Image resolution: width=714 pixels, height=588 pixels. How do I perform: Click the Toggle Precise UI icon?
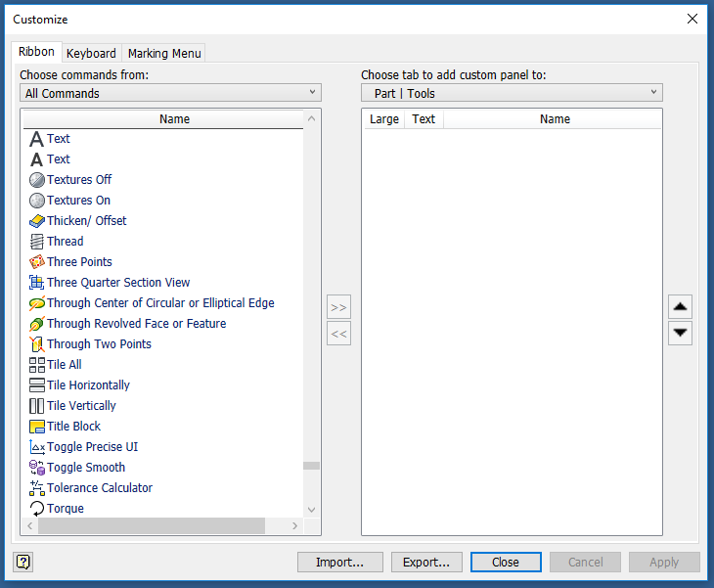37,447
